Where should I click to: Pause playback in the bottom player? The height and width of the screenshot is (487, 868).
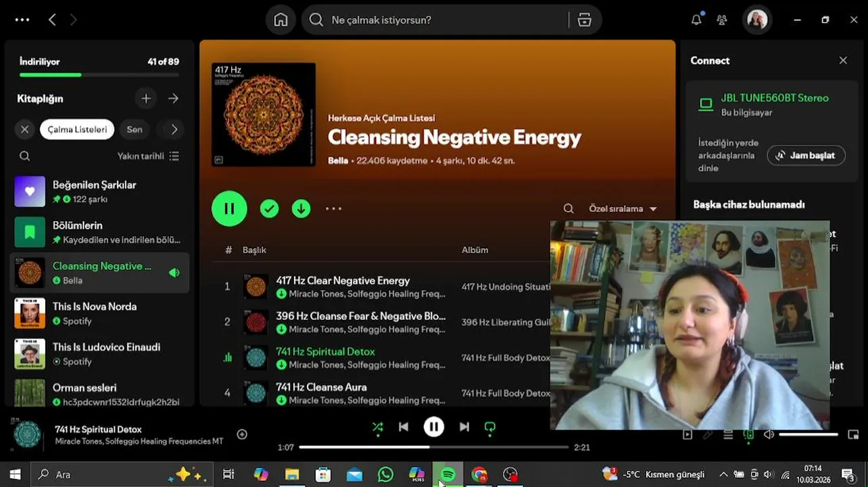point(434,427)
